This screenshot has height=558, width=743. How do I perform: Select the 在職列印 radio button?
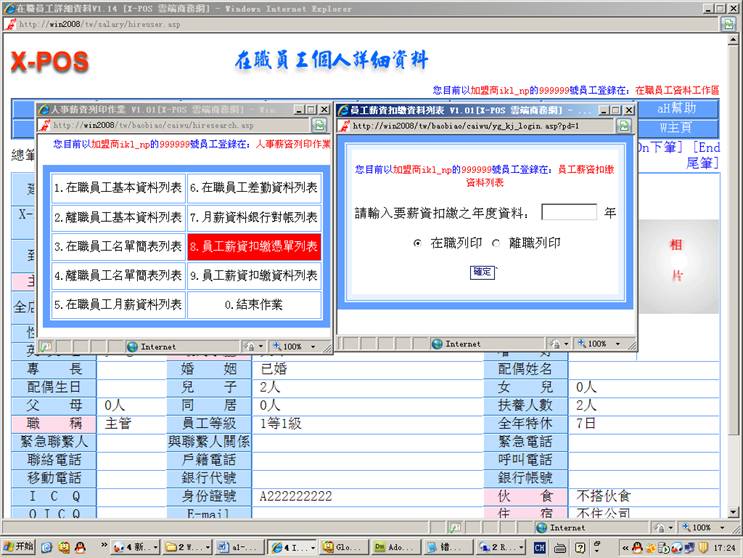[x=418, y=243]
